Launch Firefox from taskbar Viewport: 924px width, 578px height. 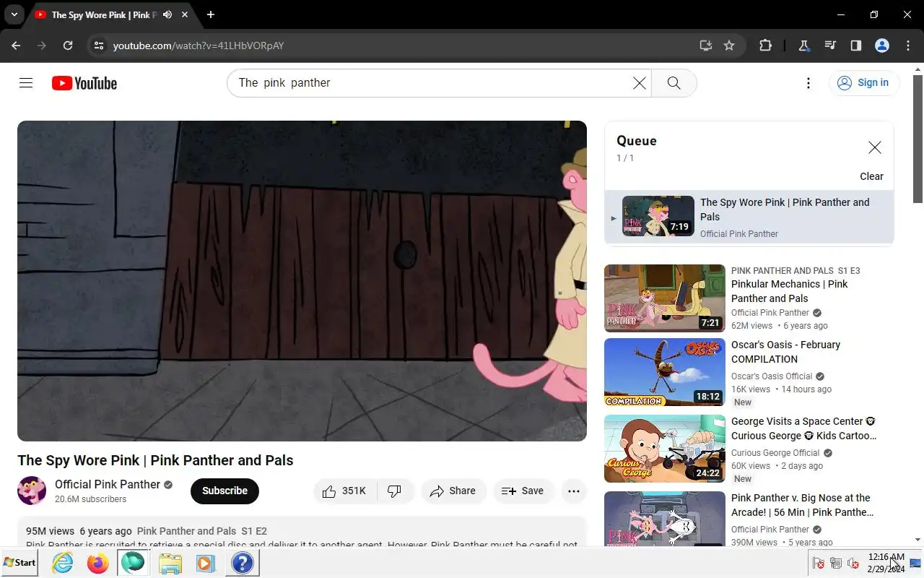point(97,563)
